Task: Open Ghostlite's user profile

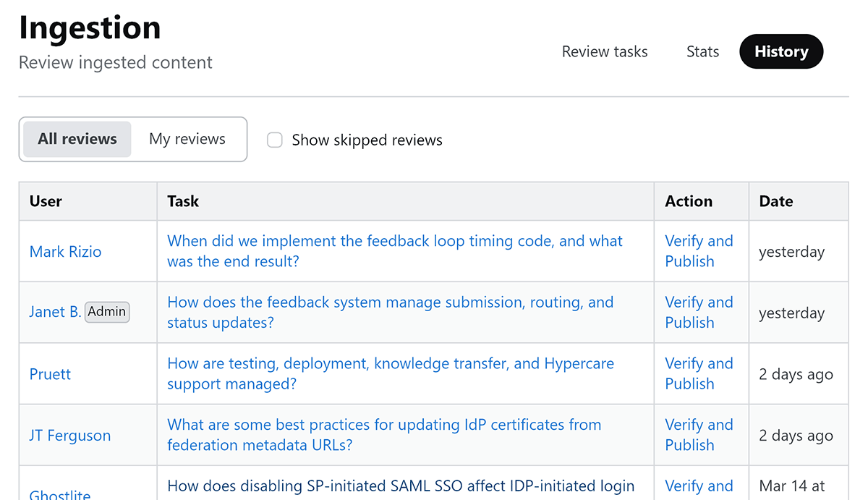Action: click(x=60, y=494)
